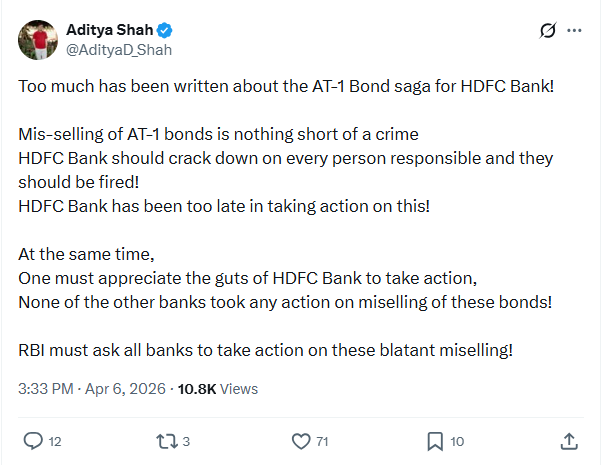Click the share upload arrow icon
The width and height of the screenshot is (609, 465).
pos(568,440)
